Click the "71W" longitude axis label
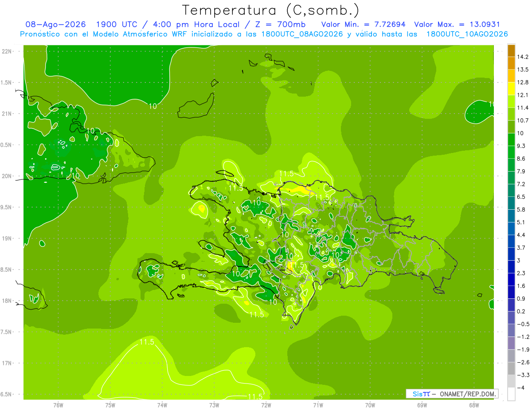The image size is (532, 411). click(x=318, y=405)
